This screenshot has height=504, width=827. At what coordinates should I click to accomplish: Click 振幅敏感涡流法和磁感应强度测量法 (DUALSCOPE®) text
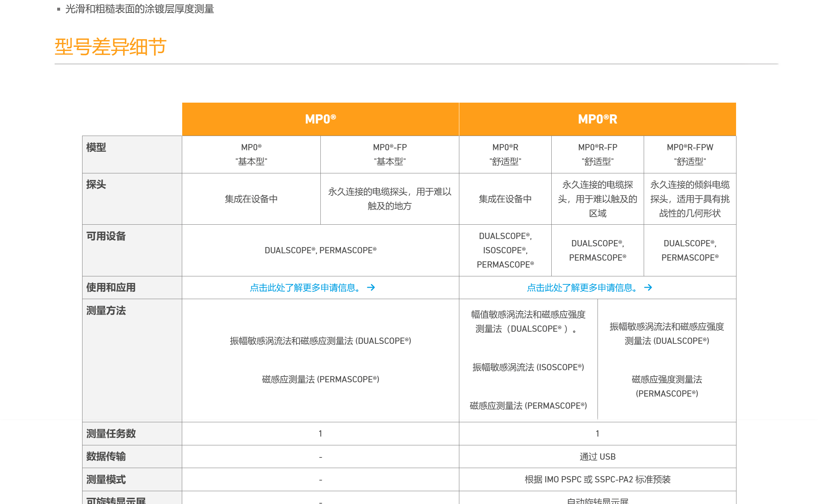tap(667, 334)
